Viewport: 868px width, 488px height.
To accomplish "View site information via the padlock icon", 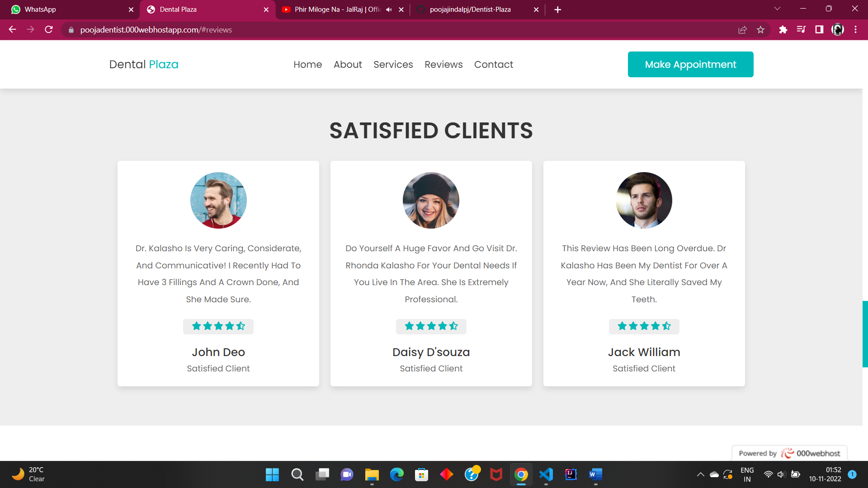I will point(71,30).
